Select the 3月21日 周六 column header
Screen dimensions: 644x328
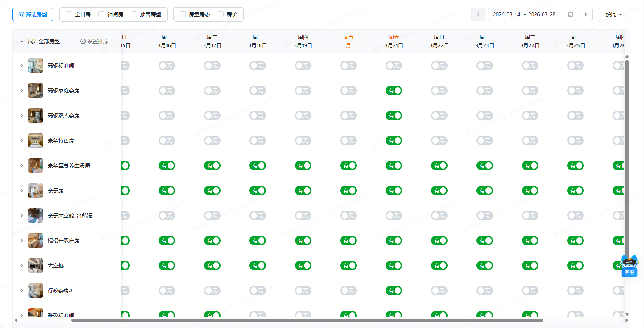tap(394, 41)
